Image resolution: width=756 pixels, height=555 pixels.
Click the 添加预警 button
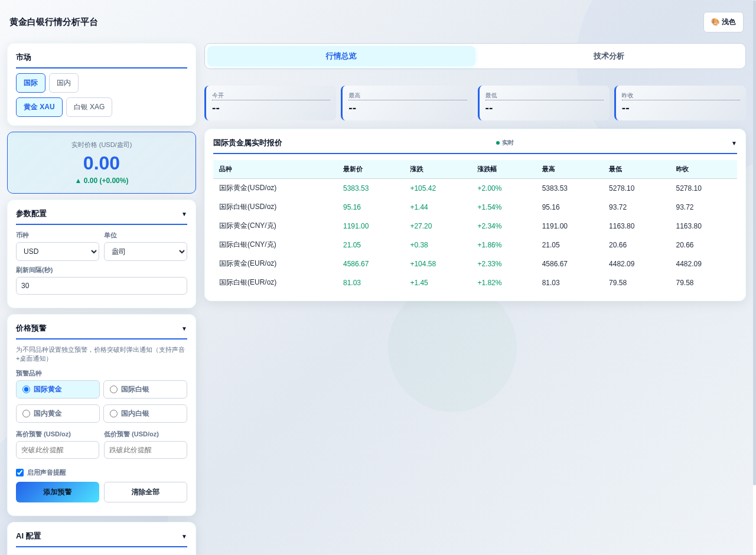57,492
